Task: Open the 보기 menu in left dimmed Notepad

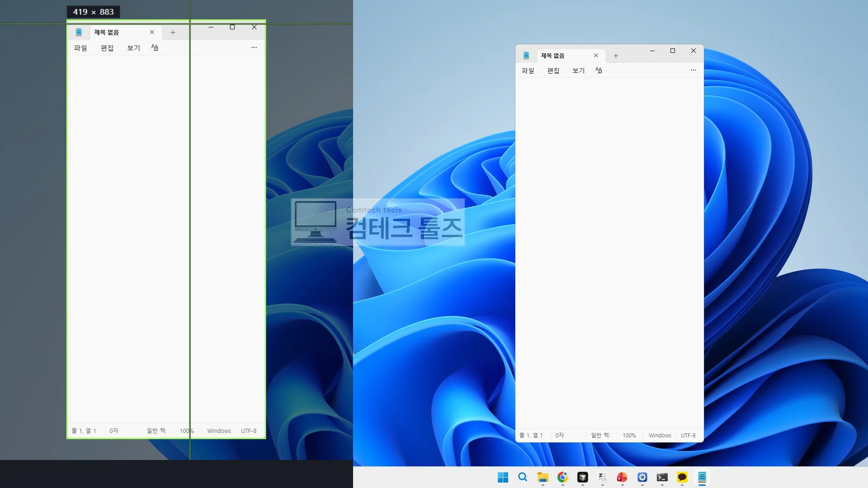Action: tap(134, 48)
